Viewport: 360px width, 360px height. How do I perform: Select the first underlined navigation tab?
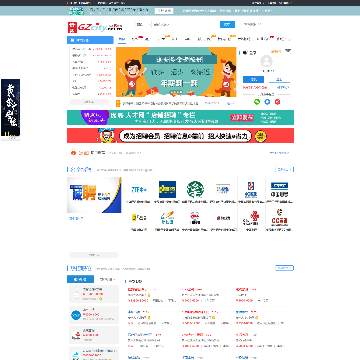pos(122,39)
